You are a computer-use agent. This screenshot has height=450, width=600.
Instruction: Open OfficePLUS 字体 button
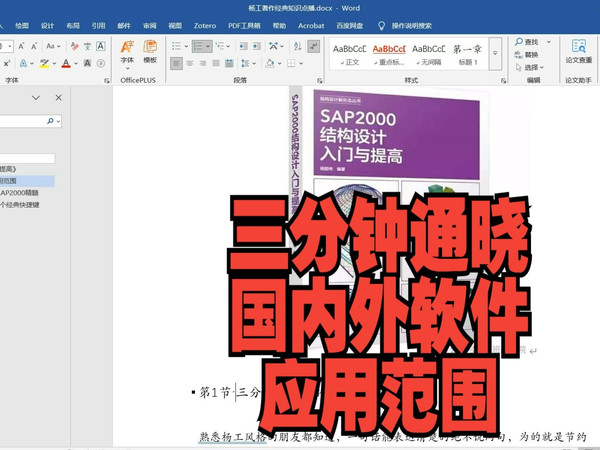[x=127, y=56]
